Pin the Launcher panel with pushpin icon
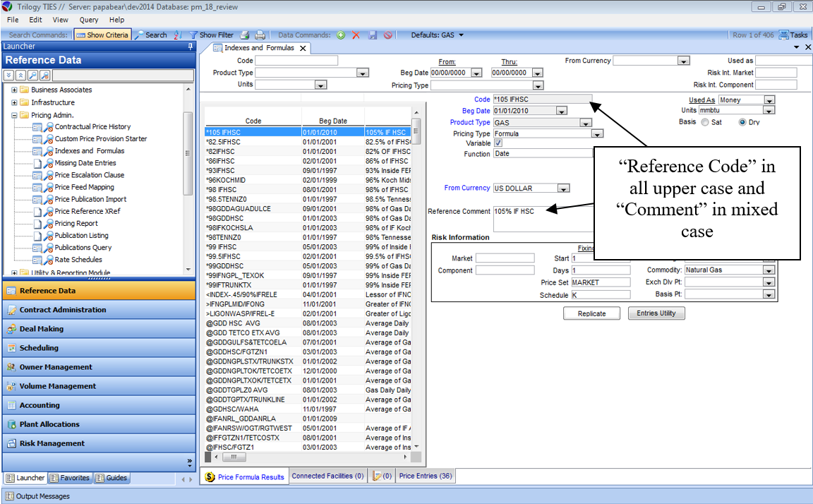 click(190, 47)
